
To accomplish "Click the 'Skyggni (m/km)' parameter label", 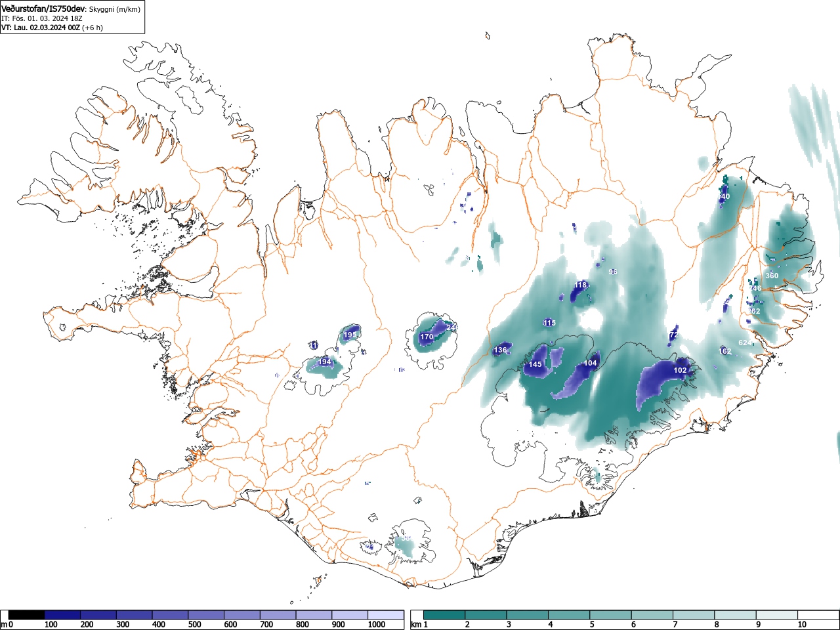I will pyautogui.click(x=114, y=9).
